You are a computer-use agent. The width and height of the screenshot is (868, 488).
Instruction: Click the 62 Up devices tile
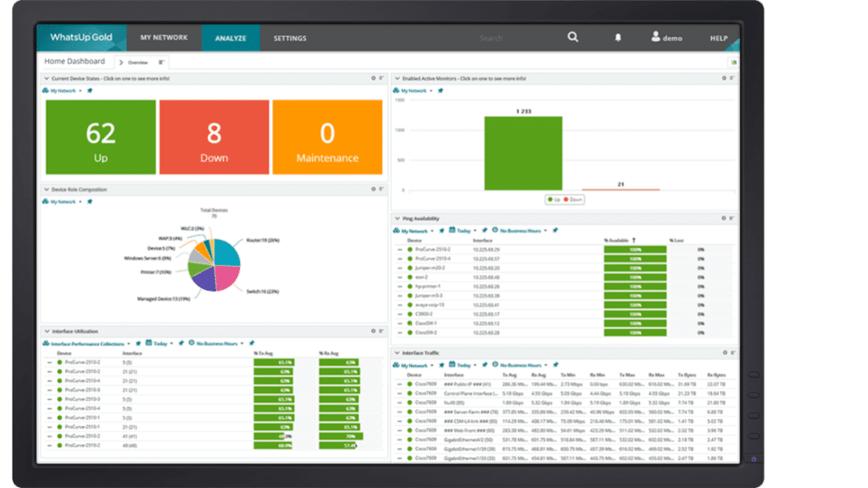101,137
